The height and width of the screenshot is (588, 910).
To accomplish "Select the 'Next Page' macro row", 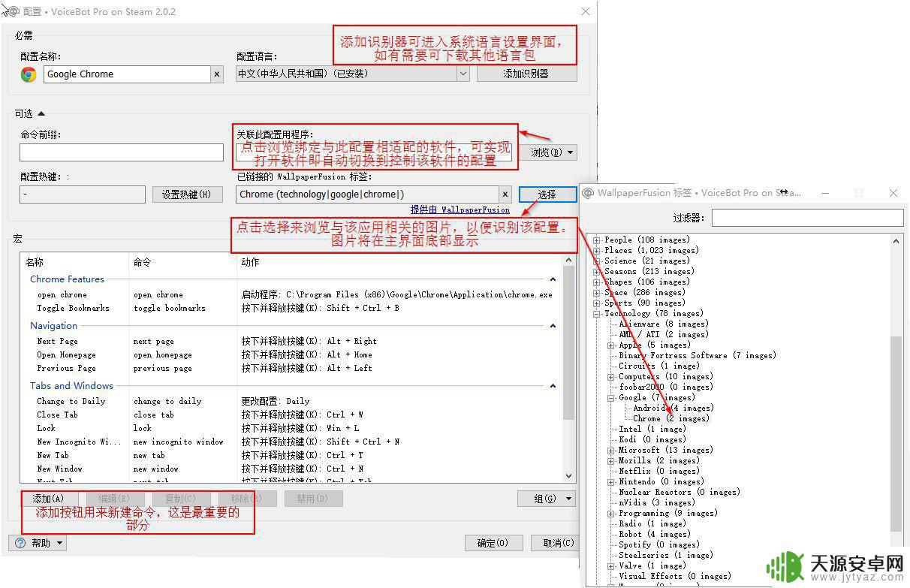I will 291,342.
